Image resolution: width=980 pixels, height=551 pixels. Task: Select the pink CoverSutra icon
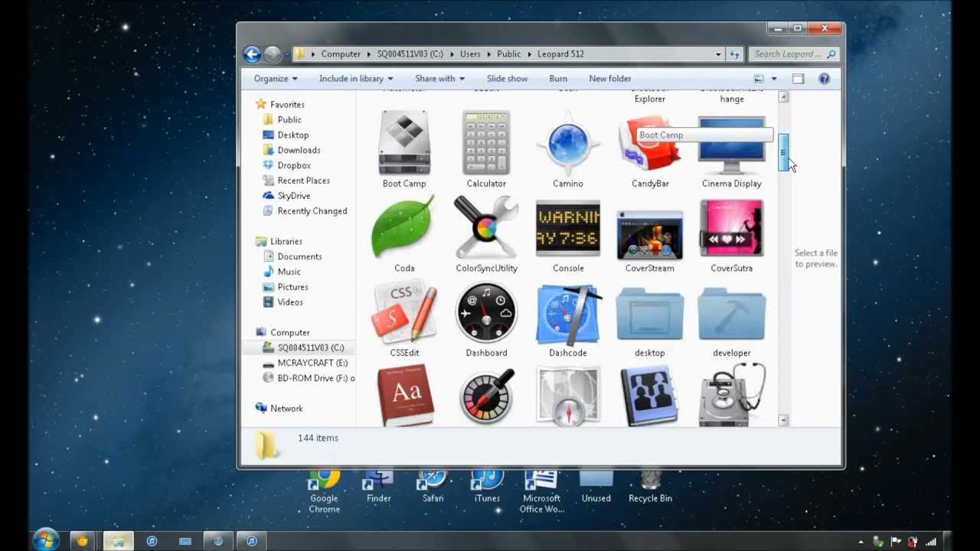click(732, 229)
